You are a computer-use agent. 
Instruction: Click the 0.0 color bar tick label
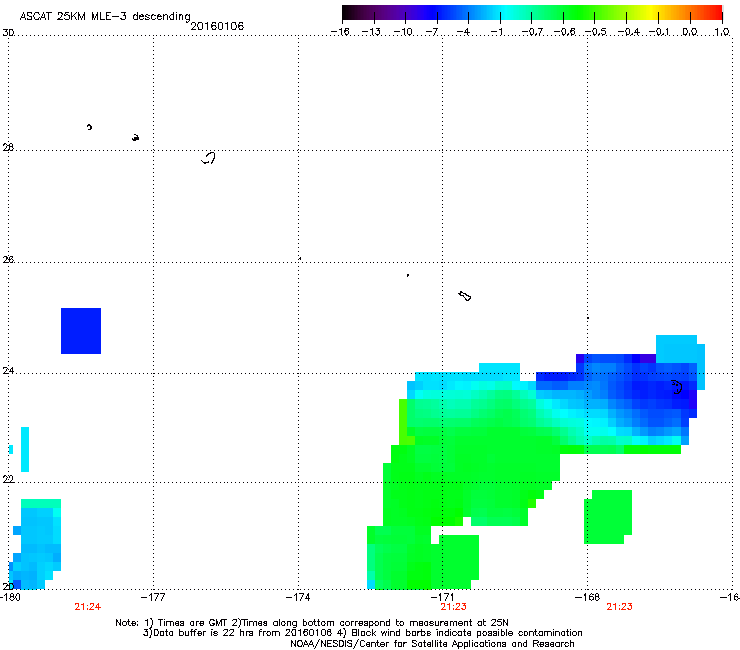pos(690,32)
